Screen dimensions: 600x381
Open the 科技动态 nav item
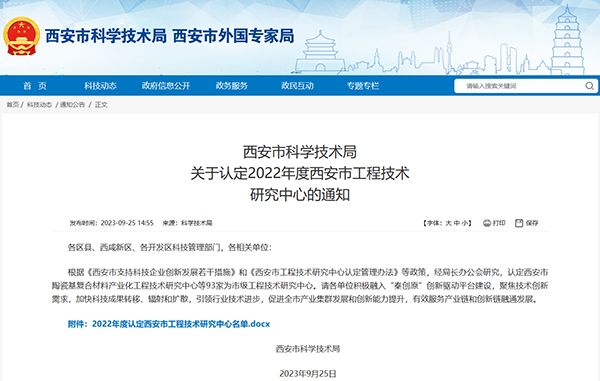point(100,86)
